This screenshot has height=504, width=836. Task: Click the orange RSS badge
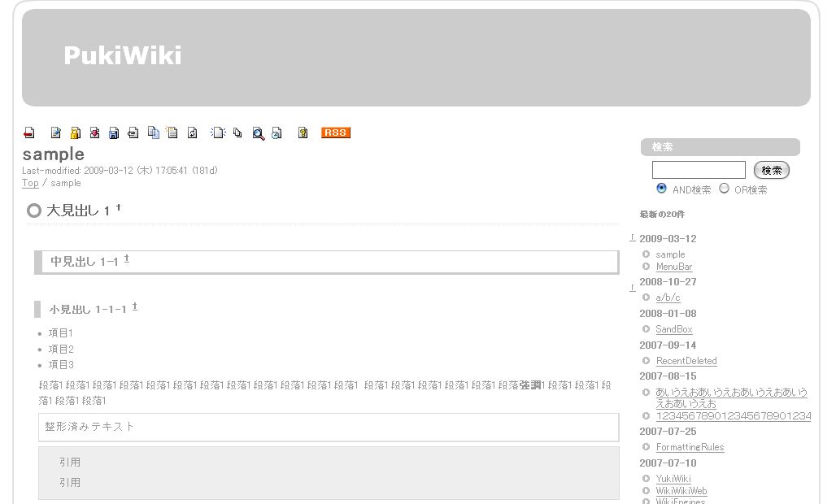pyautogui.click(x=335, y=133)
